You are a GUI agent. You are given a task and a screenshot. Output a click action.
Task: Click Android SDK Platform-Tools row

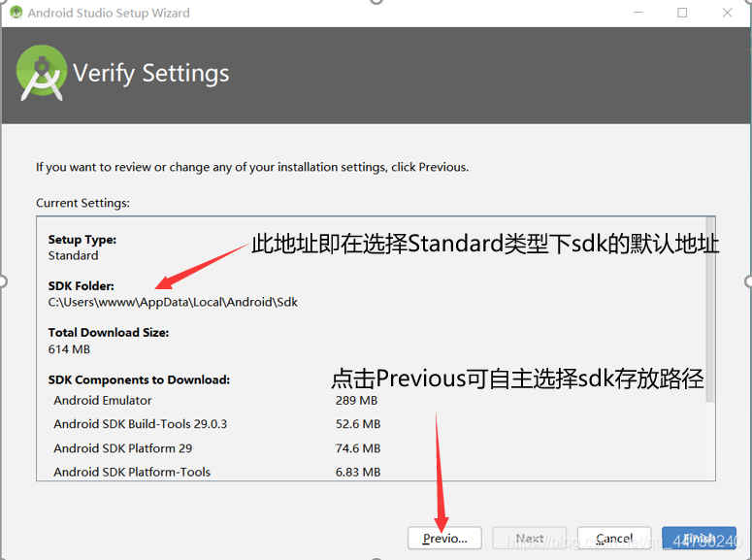tap(216, 473)
